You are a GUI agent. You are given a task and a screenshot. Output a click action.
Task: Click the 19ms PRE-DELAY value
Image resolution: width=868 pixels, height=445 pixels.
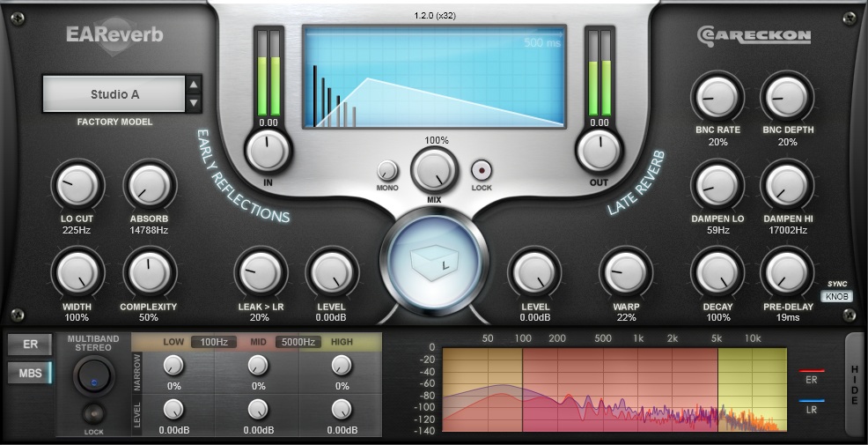tap(787, 317)
